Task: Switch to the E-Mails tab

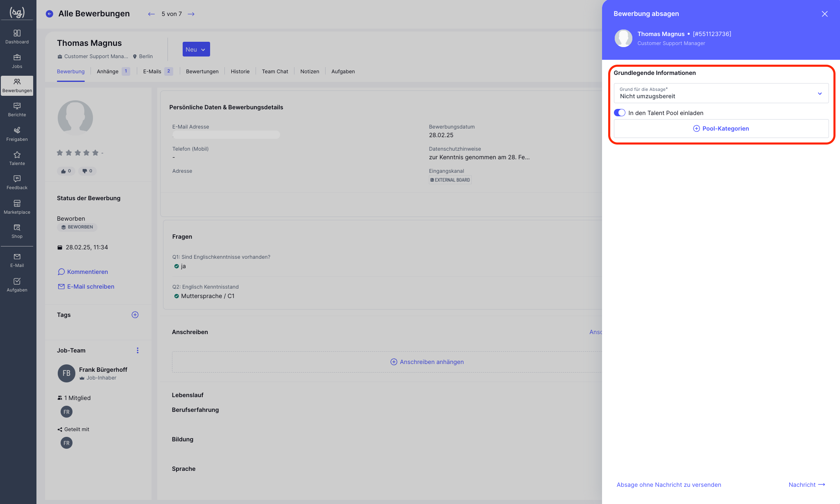Action: tap(158, 72)
